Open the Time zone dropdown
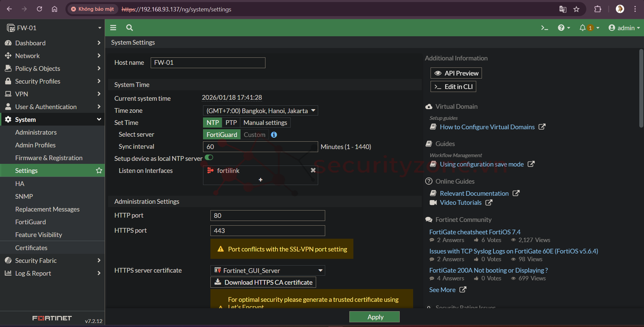Image resolution: width=644 pixels, height=327 pixels. coord(260,111)
